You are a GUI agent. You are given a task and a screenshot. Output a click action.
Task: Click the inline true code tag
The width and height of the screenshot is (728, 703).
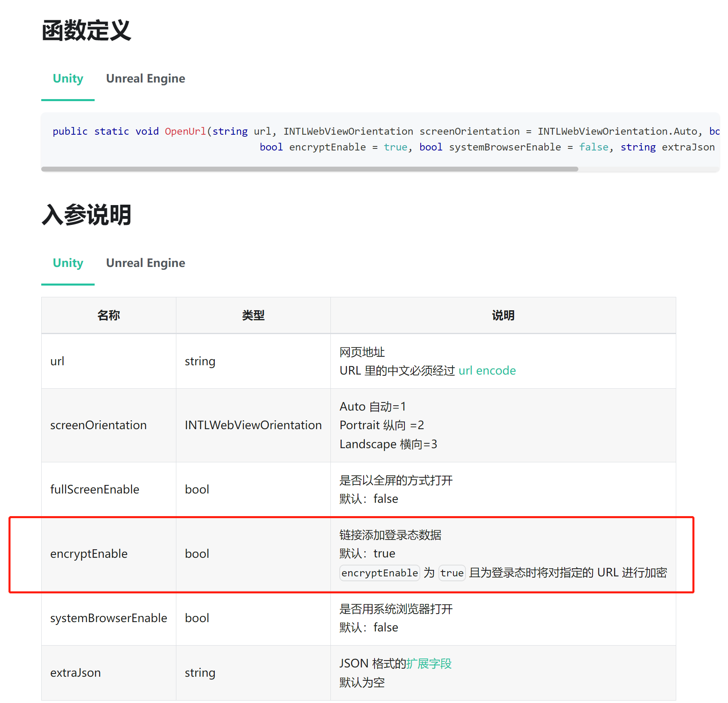pyautogui.click(x=452, y=573)
